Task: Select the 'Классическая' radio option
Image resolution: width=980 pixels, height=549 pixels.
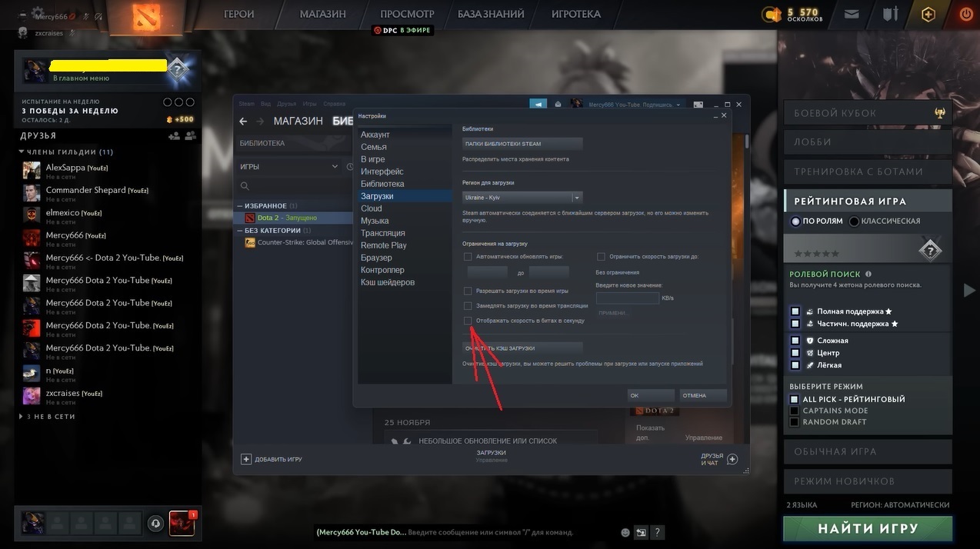Action: pos(855,221)
